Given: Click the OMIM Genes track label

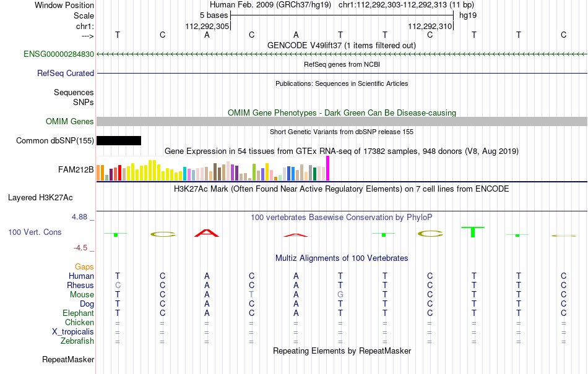Looking at the screenshot, I should coord(70,121).
